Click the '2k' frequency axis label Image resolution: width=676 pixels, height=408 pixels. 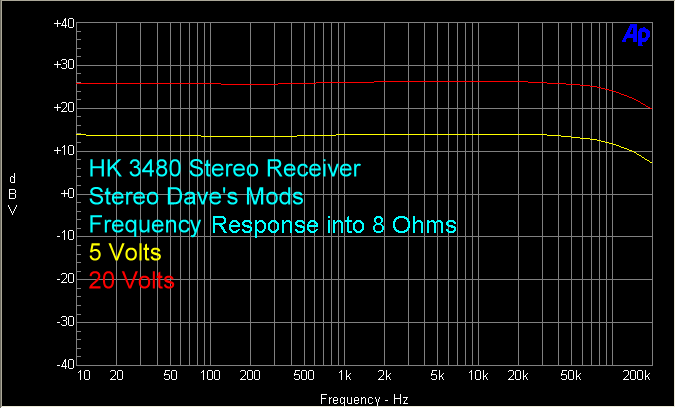coord(384,376)
